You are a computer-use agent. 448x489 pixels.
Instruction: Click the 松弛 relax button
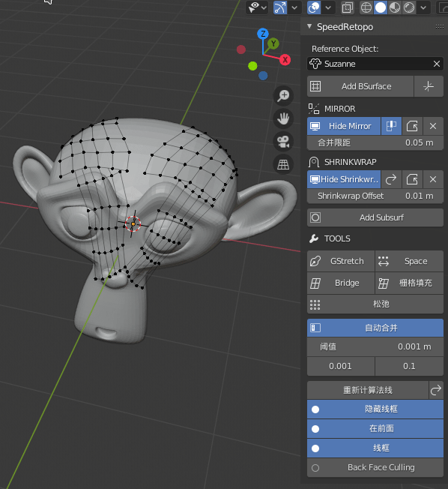coord(375,304)
